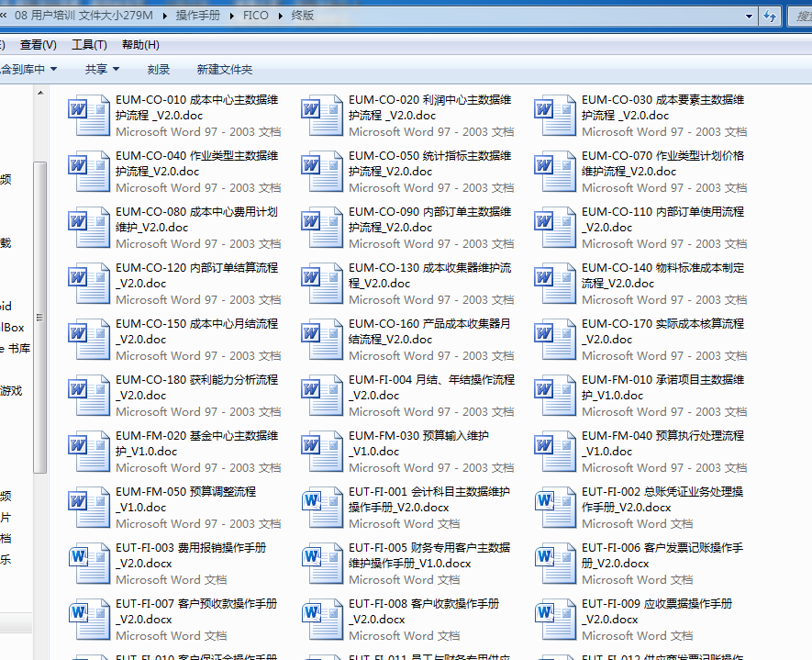The width and height of the screenshot is (812, 660).
Task: Select icon of EUM-CO-070 作业类型计划价格维护流程
Action: coord(554,171)
